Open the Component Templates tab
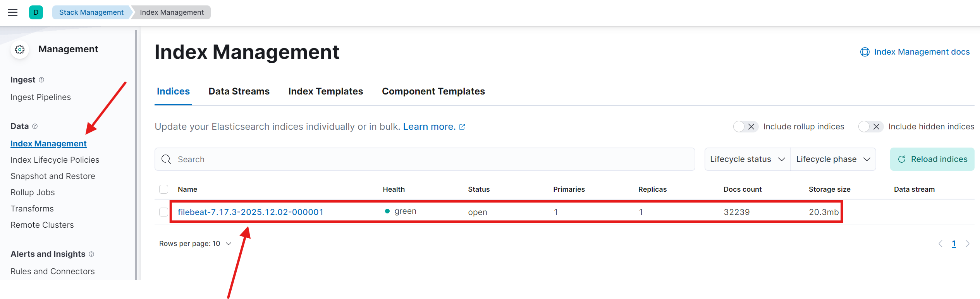This screenshot has height=299, width=980. (433, 91)
